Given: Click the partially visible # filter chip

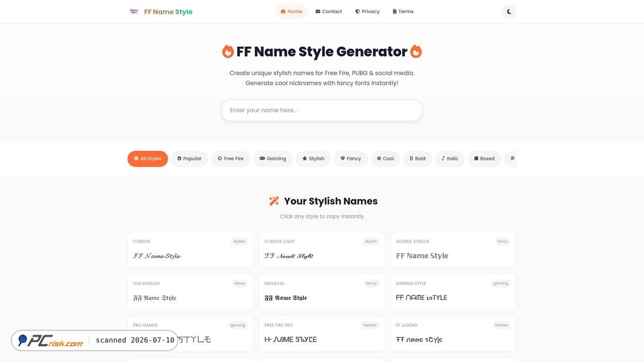Looking at the screenshot, I should [511, 158].
